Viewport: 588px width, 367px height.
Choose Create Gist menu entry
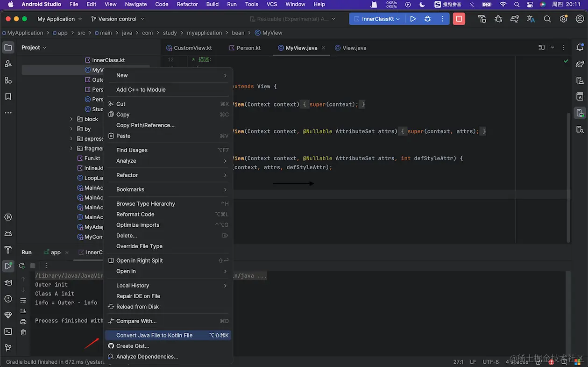tap(168, 346)
